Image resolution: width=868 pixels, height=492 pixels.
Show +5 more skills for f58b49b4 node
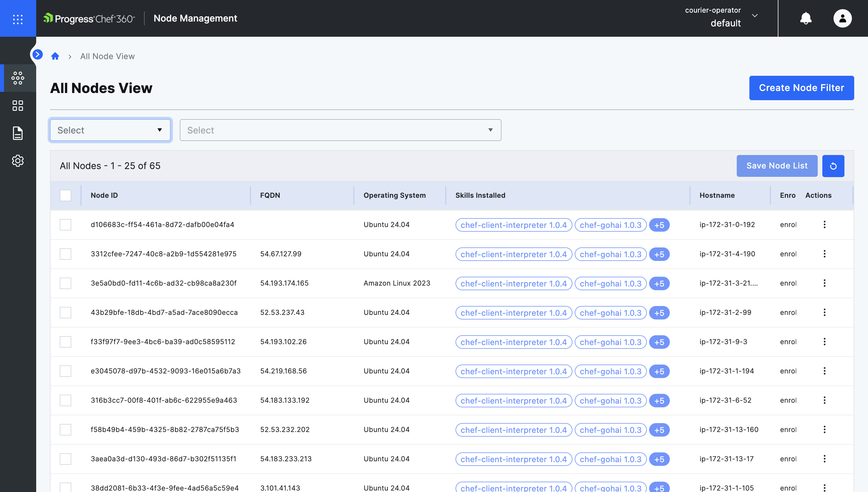pos(659,430)
